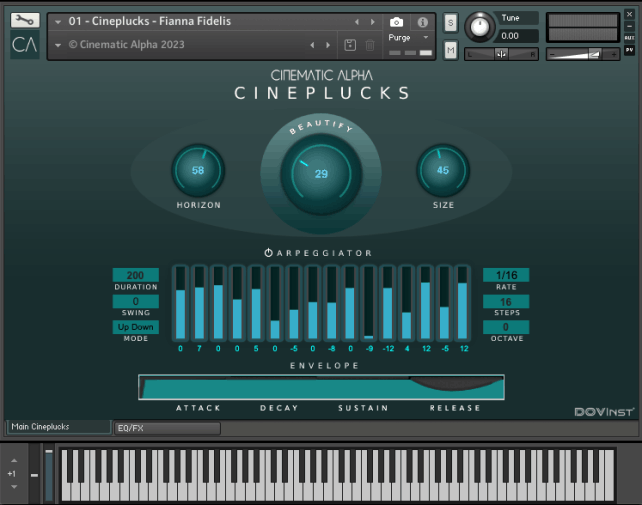Click the step transpose value -12
642x505 pixels.
point(388,349)
